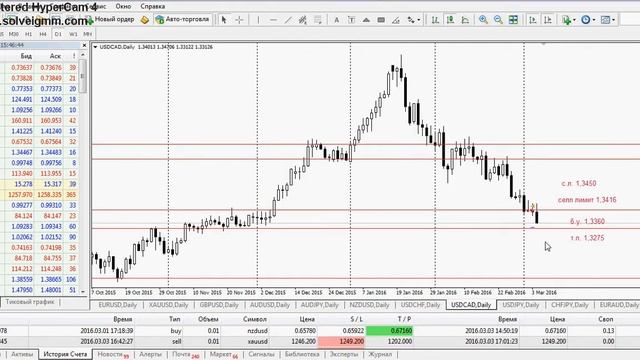Open the Новости terminal tab
This screenshot has height=360, width=640.
(x=113, y=354)
